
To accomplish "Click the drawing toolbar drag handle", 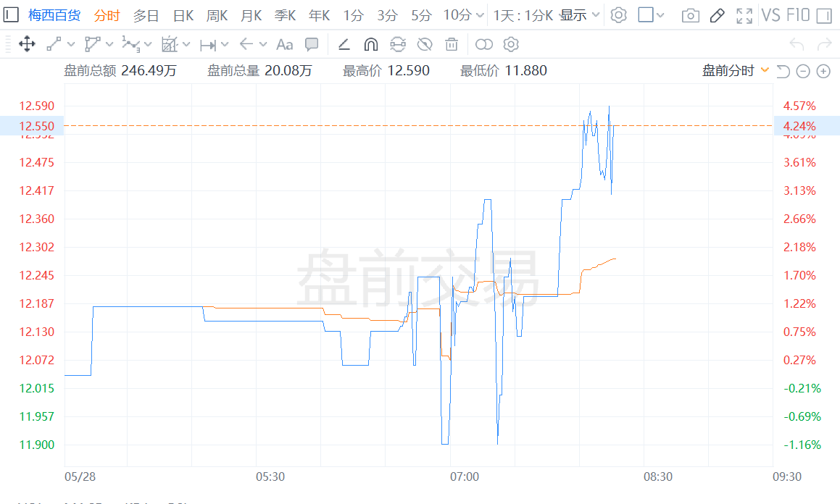I will [8, 44].
